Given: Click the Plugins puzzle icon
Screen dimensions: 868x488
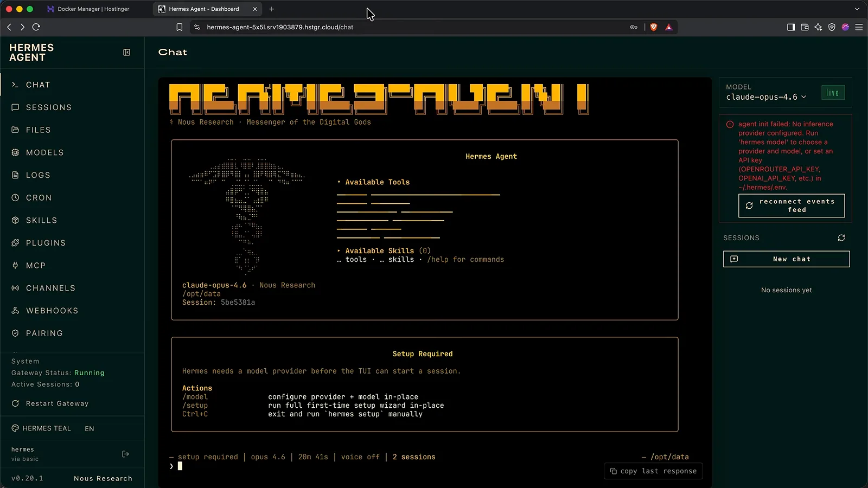Looking at the screenshot, I should click(15, 243).
